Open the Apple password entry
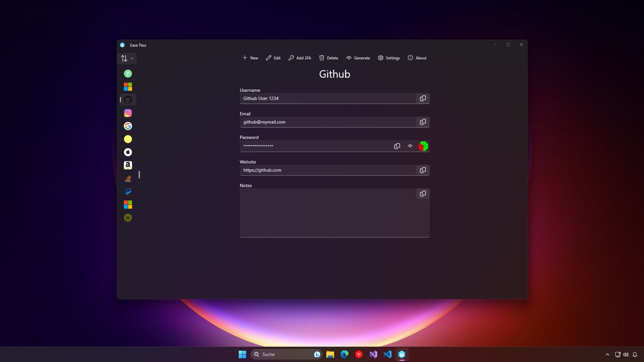This screenshot has height=362, width=644. click(128, 152)
